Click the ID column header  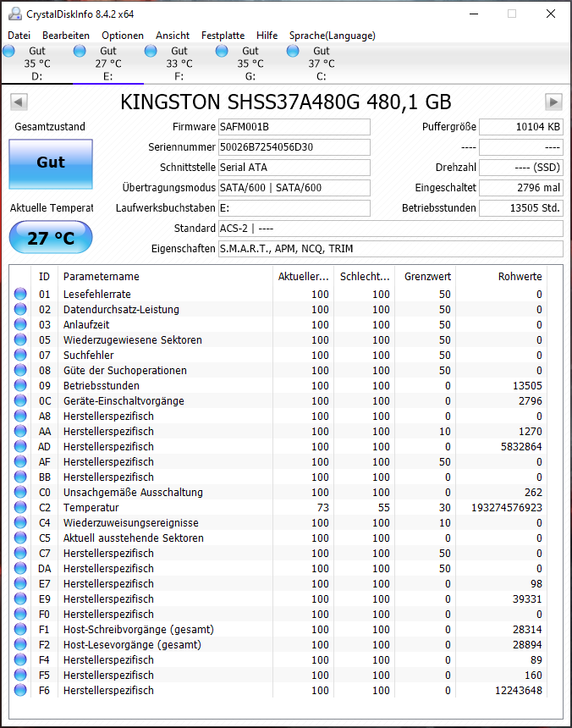44,277
